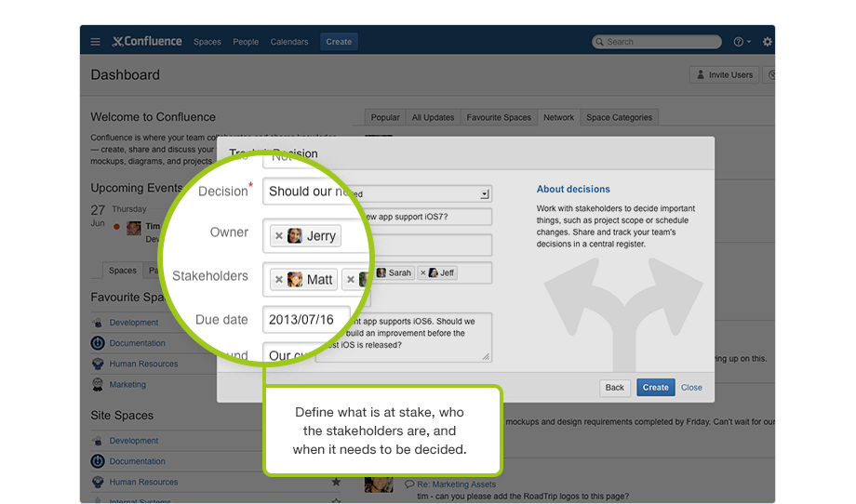Viewport: 856px width, 504px height.
Task: Click the Sarah stakeholder tag
Action: tap(395, 272)
